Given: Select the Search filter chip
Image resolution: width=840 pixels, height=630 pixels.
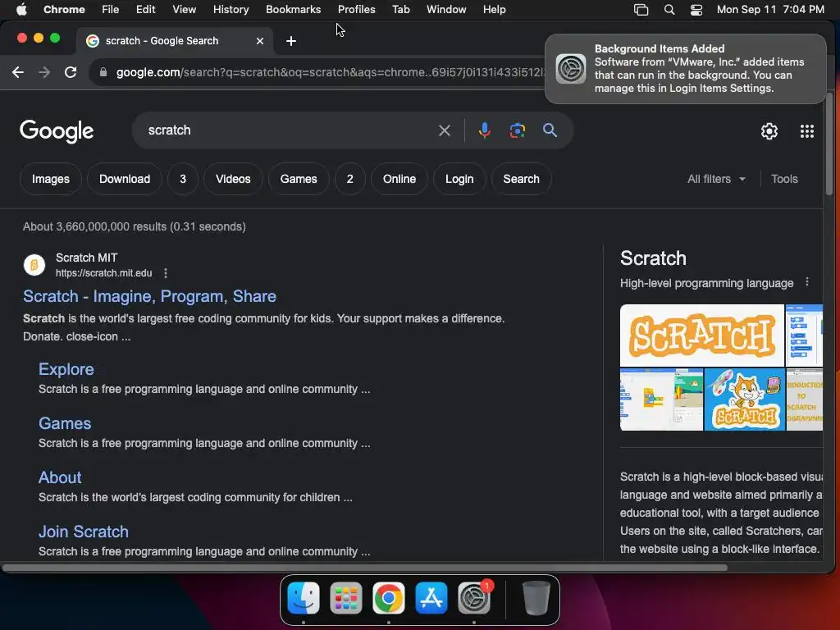Looking at the screenshot, I should tap(521, 179).
